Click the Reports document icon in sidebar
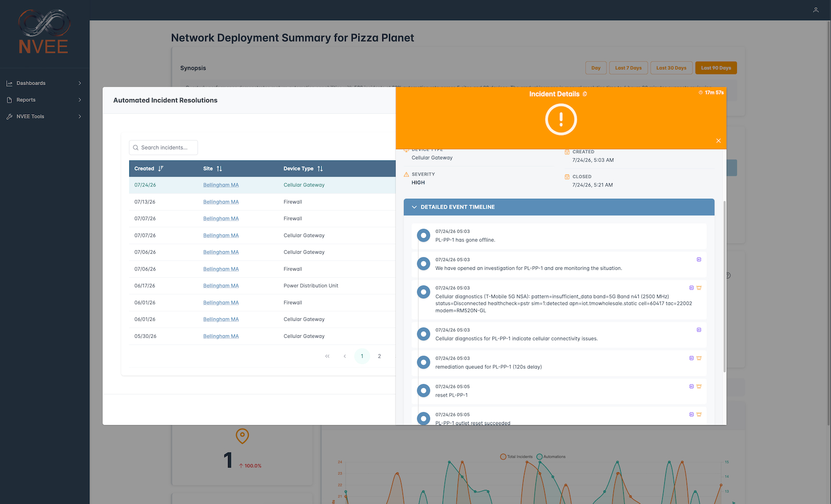 9,100
